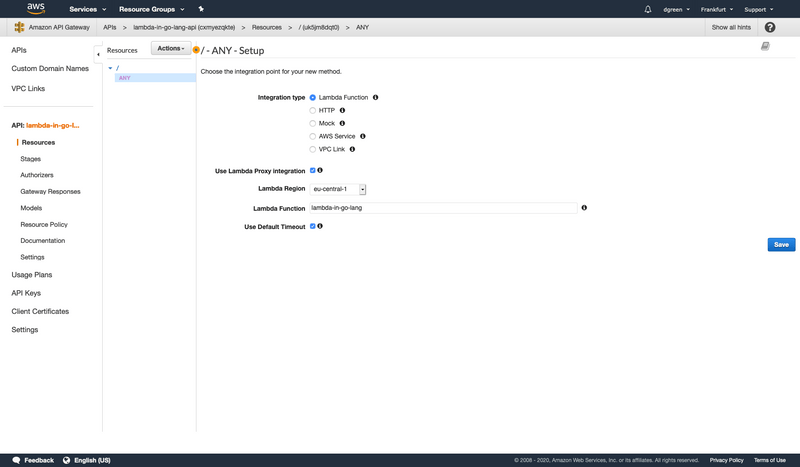Collapse the root resource tree arrow
The width and height of the screenshot is (800, 467).
click(x=110, y=68)
